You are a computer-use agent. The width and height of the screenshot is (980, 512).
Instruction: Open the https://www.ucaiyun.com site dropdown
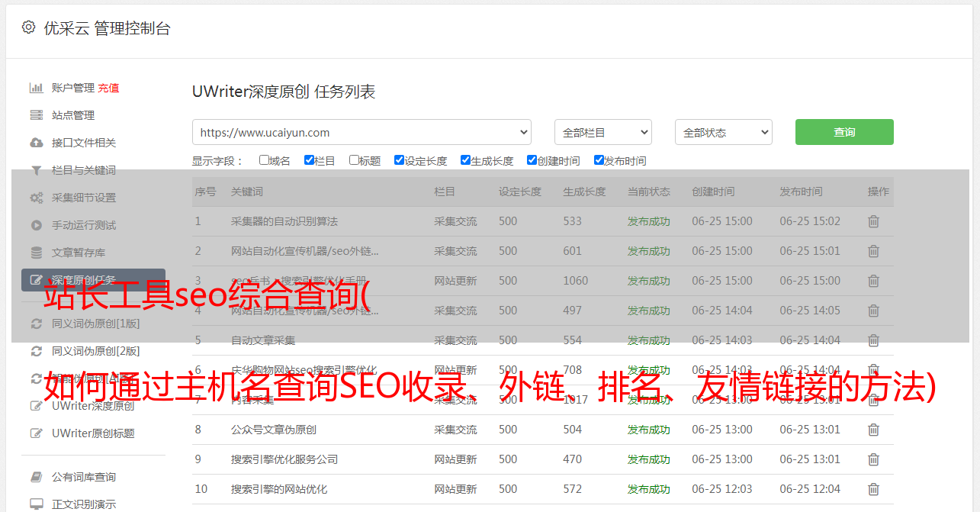[361, 132]
